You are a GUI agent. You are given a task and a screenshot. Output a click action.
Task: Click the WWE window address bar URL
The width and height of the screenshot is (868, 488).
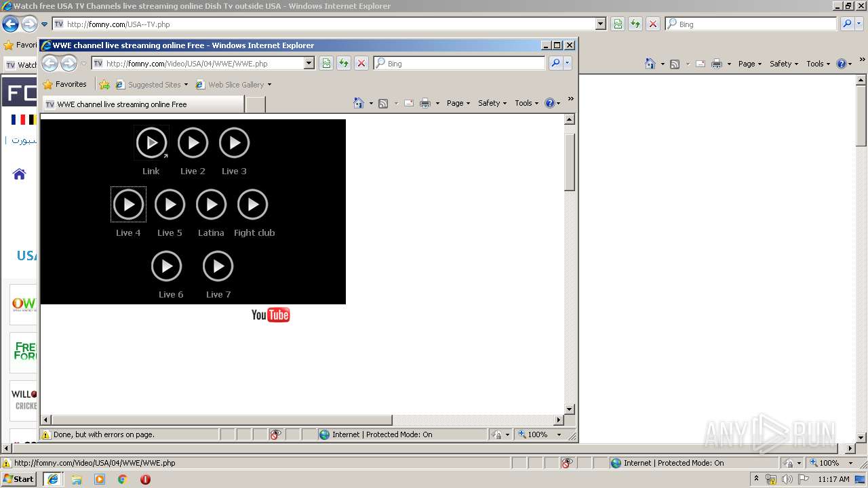pyautogui.click(x=186, y=64)
